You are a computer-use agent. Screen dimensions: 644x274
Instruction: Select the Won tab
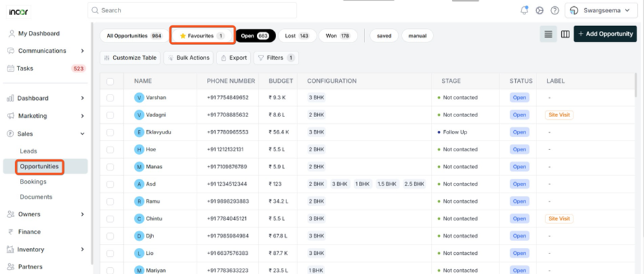coord(338,36)
